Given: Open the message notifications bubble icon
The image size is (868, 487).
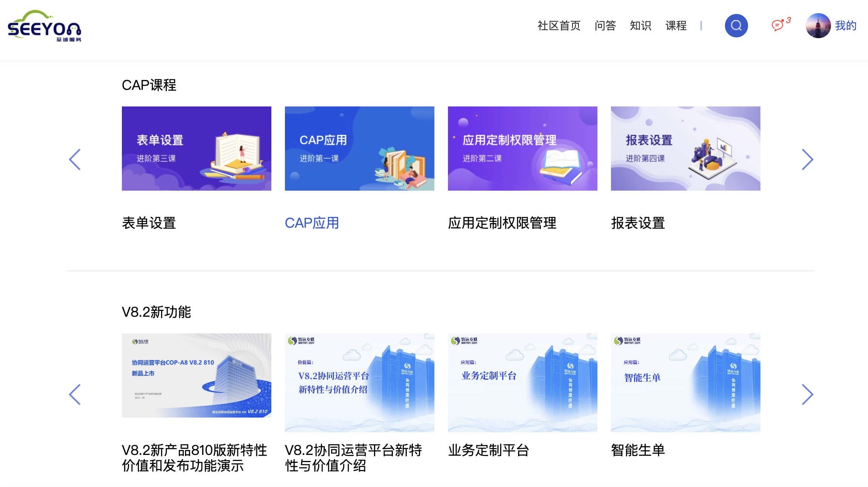Looking at the screenshot, I should coord(777,26).
